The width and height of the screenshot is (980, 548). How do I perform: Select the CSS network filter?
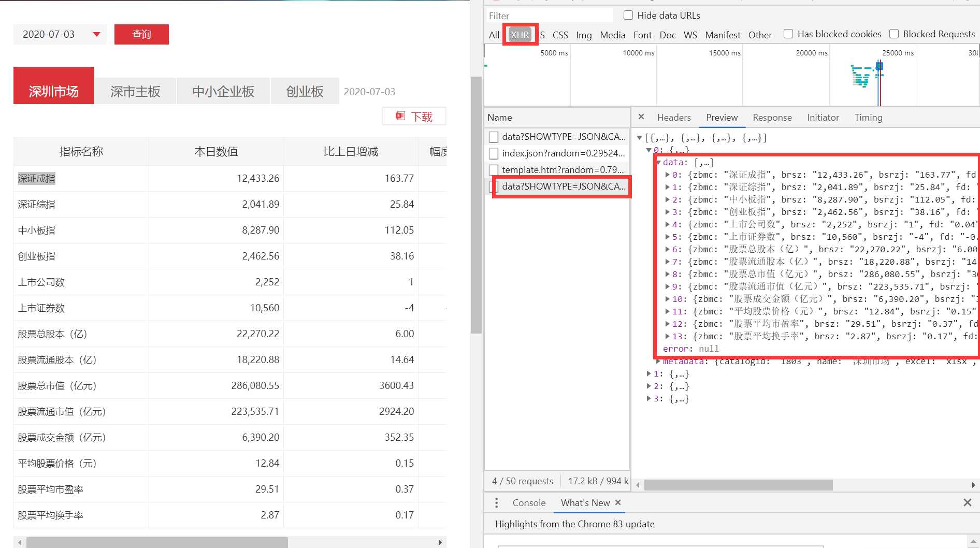tap(560, 35)
